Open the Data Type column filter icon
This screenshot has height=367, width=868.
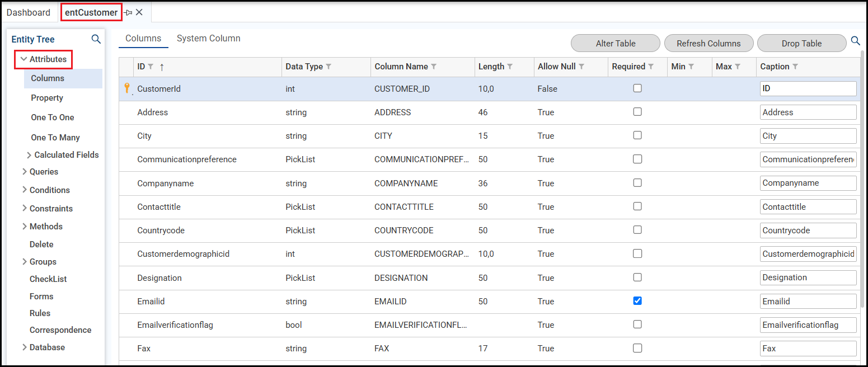click(x=329, y=67)
